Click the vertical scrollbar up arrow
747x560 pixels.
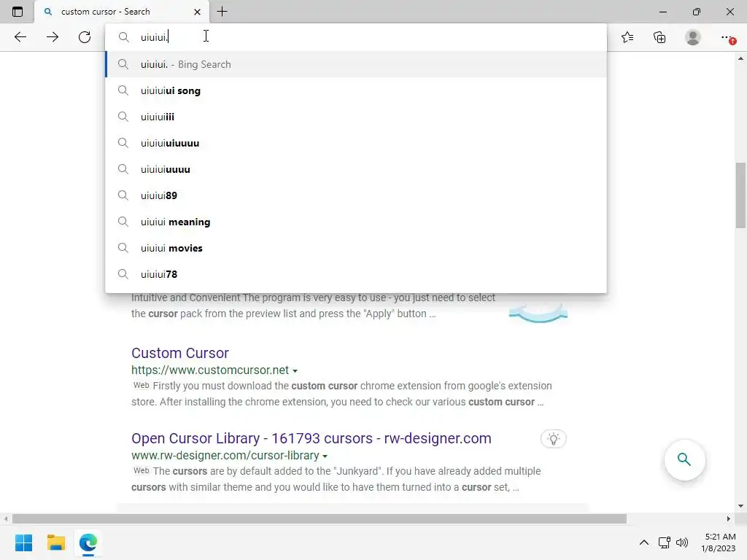pos(740,58)
